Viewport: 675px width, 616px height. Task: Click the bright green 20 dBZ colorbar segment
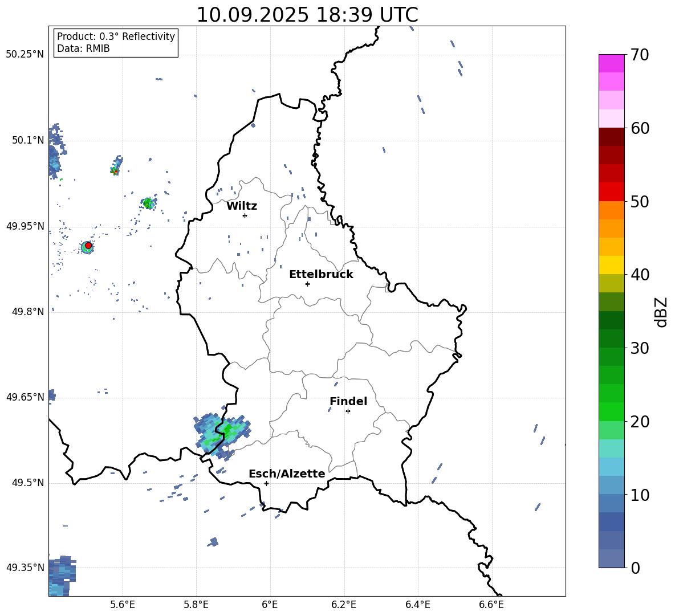point(611,411)
